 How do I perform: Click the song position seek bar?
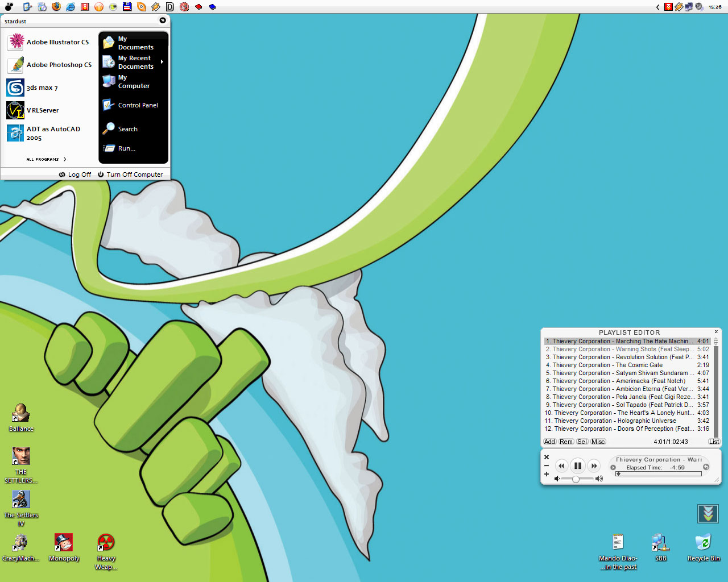[659, 473]
